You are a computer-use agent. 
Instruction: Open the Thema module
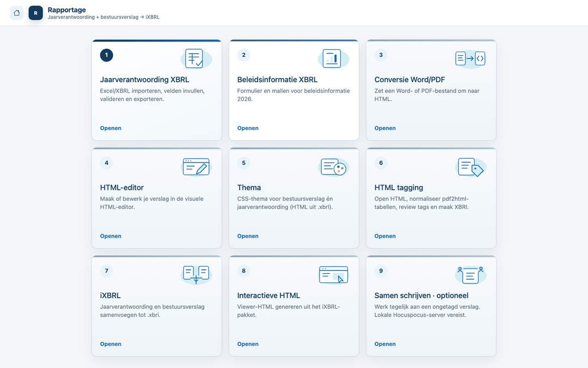point(248,236)
